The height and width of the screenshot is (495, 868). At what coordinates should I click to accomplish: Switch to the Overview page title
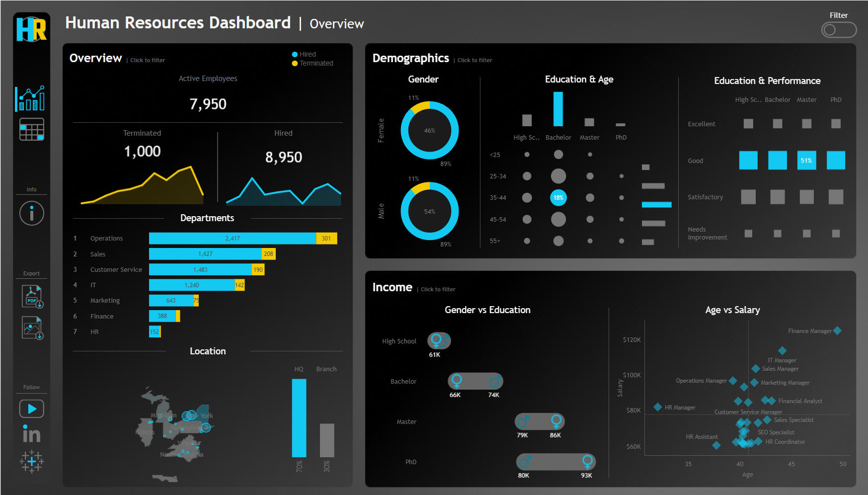click(x=336, y=23)
